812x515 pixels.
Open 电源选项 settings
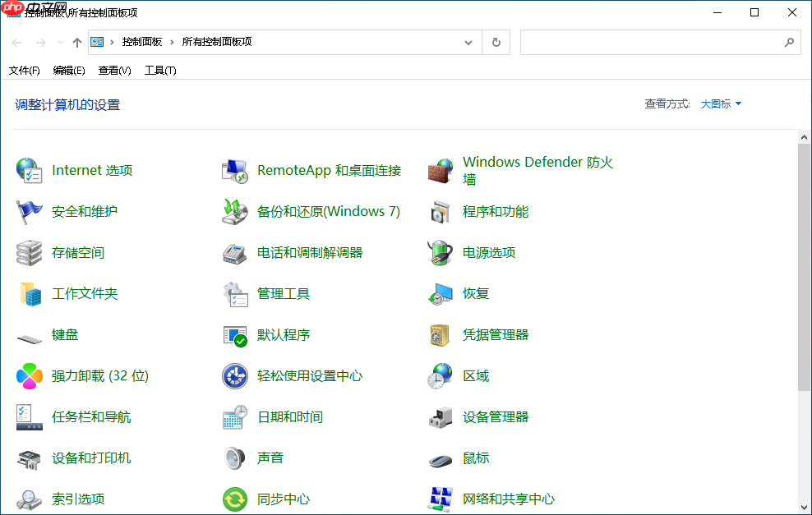(x=491, y=252)
